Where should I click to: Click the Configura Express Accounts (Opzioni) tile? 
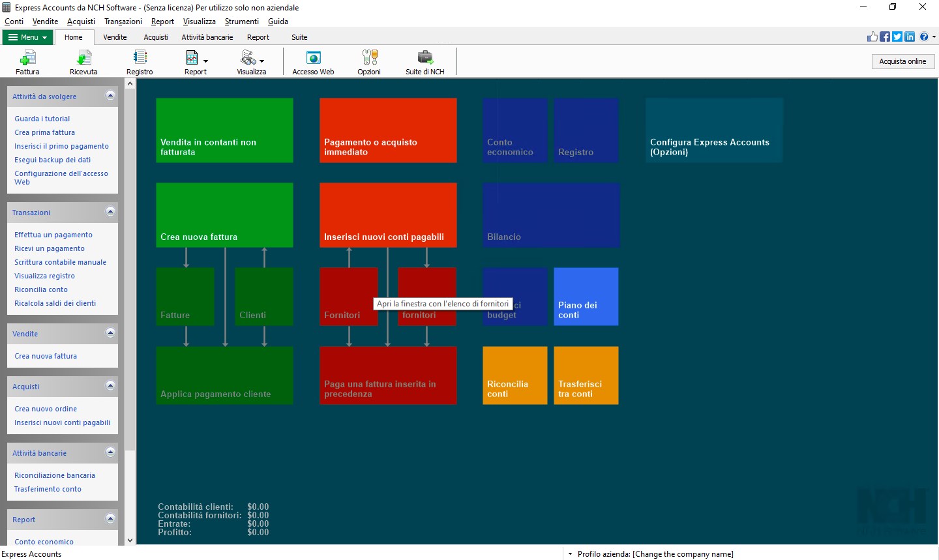point(714,130)
